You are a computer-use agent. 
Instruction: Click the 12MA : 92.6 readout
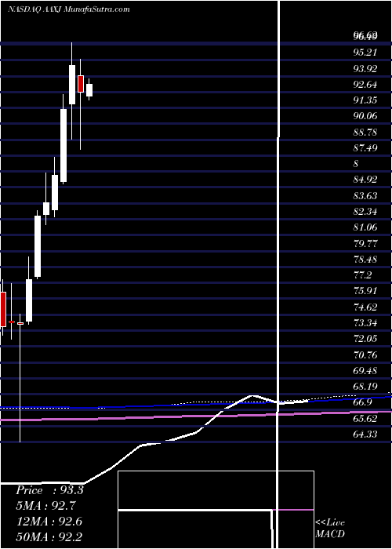pyautogui.click(x=49, y=522)
